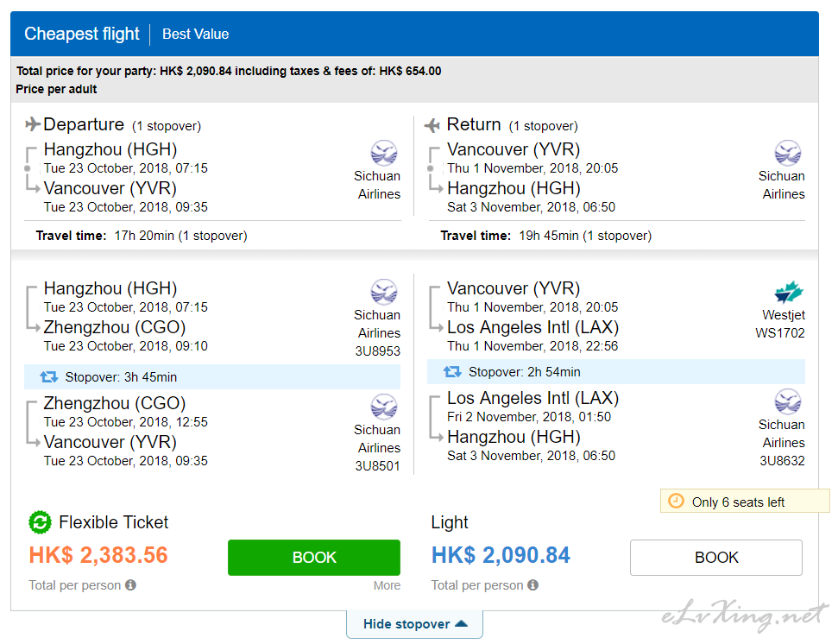This screenshot has height=644, width=838.
Task: Click the Departure airplane icon
Action: click(33, 124)
